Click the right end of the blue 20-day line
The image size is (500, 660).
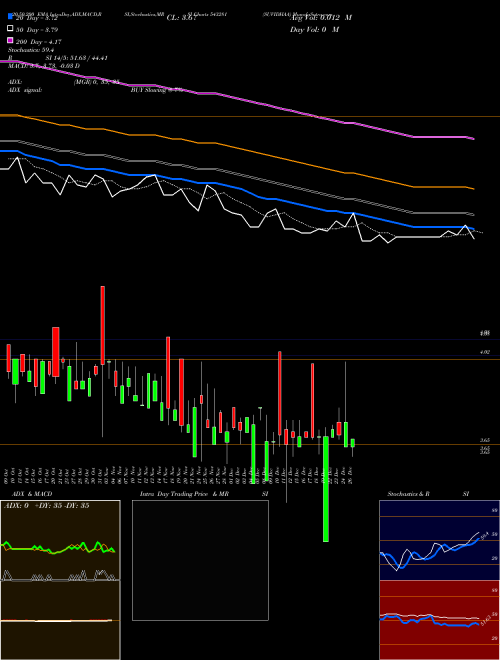473,229
